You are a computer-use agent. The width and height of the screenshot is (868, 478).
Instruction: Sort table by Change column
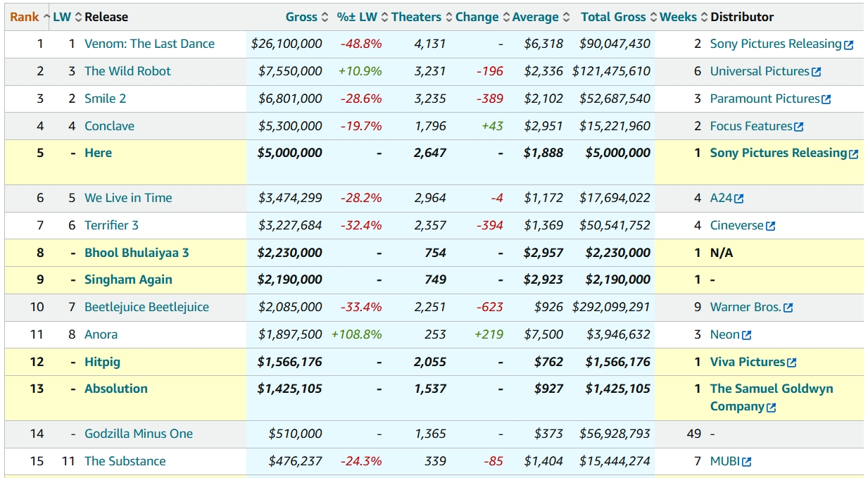tap(482, 17)
